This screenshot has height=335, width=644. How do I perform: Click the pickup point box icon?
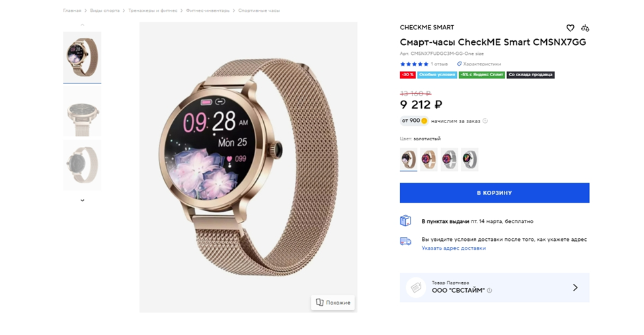coord(405,220)
